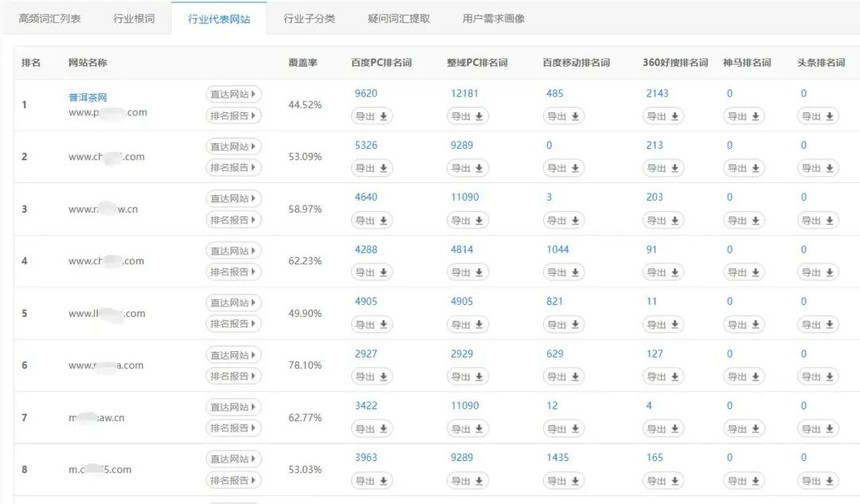Click 排名报告 button in row 8

tap(233, 480)
